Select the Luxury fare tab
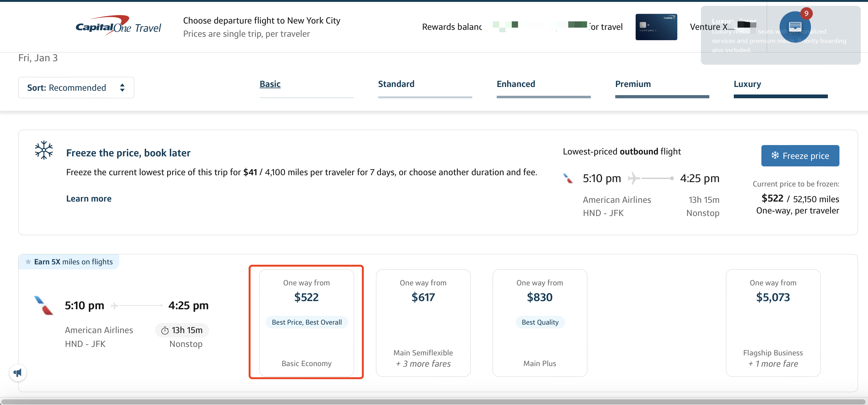The image size is (868, 405). pyautogui.click(x=747, y=84)
